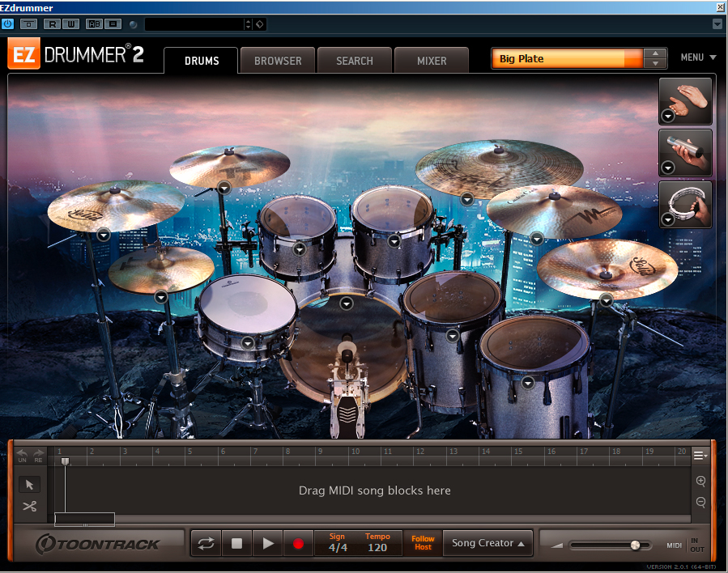
Task: Open the hand claps instrument dropdown arrow
Action: pos(667,116)
